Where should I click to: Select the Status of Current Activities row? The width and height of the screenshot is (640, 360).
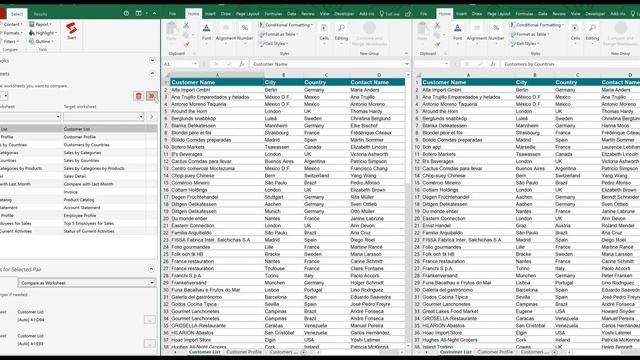(x=78, y=231)
